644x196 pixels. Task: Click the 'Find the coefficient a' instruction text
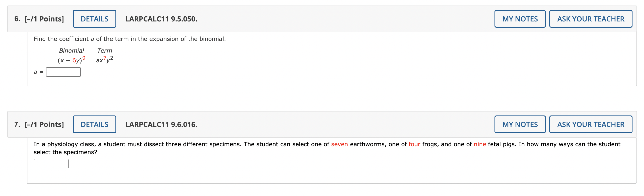(130, 39)
